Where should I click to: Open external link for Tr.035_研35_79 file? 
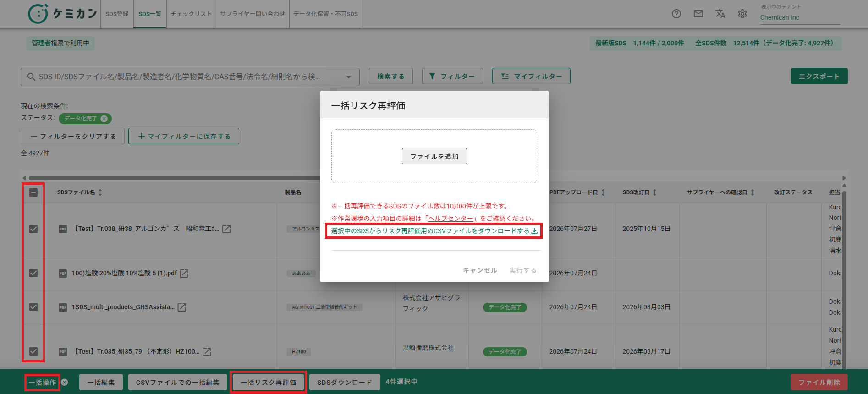pos(207,351)
